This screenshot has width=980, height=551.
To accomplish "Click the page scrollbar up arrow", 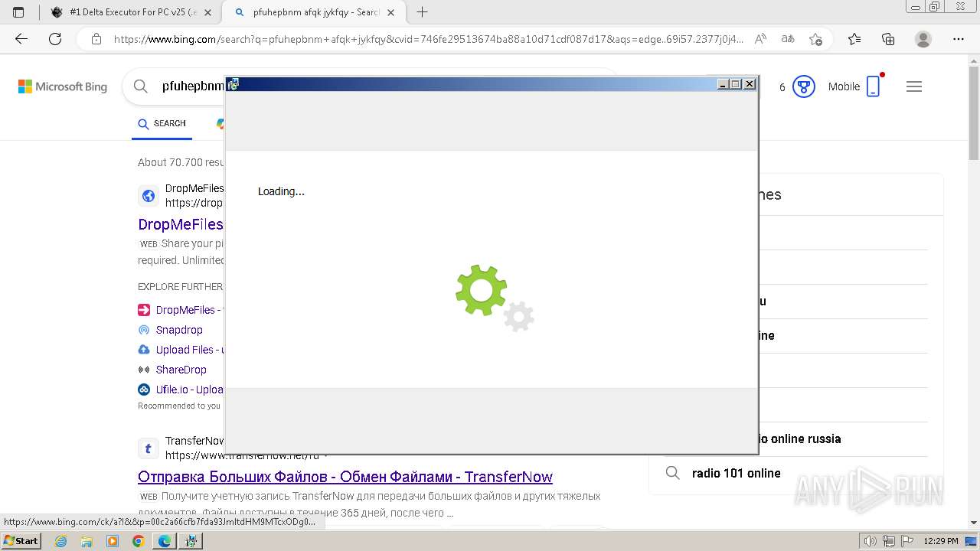I will coord(974,60).
